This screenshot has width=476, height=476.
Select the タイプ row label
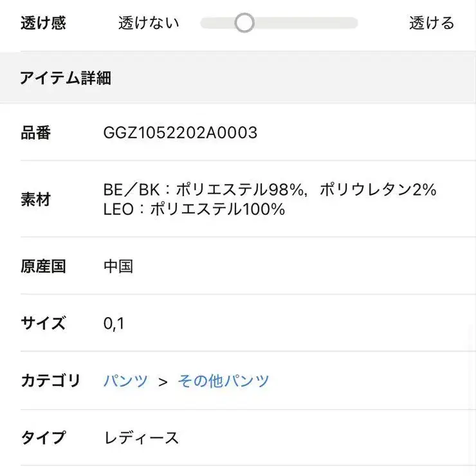click(x=43, y=438)
